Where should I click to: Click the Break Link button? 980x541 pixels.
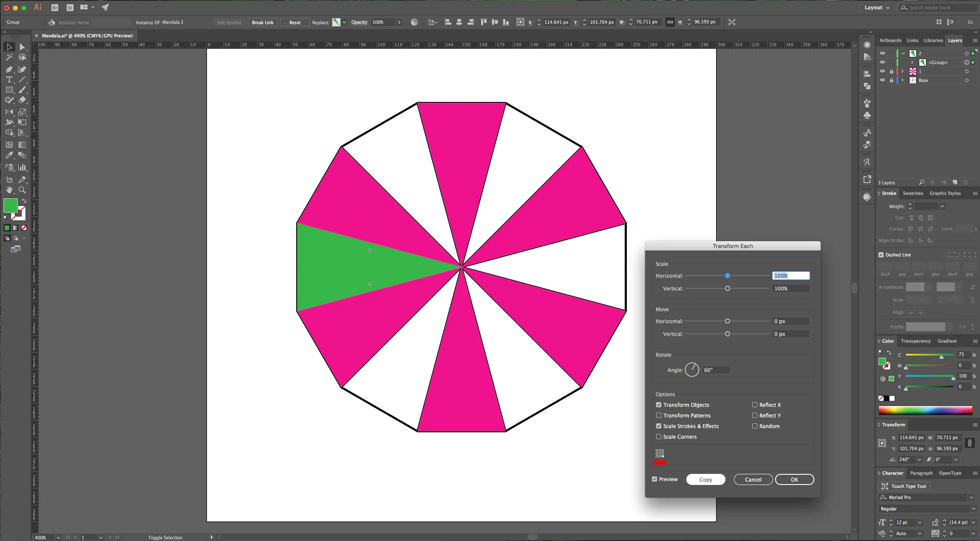click(263, 23)
